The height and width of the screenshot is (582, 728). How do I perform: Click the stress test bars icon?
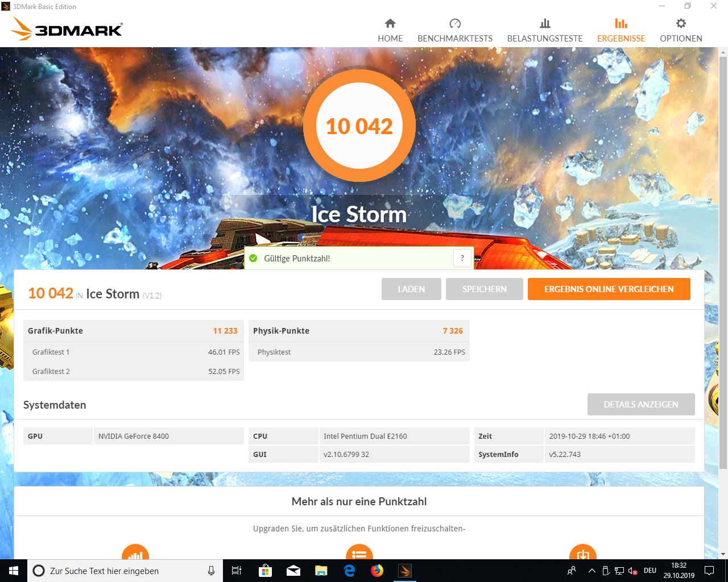pos(545,23)
